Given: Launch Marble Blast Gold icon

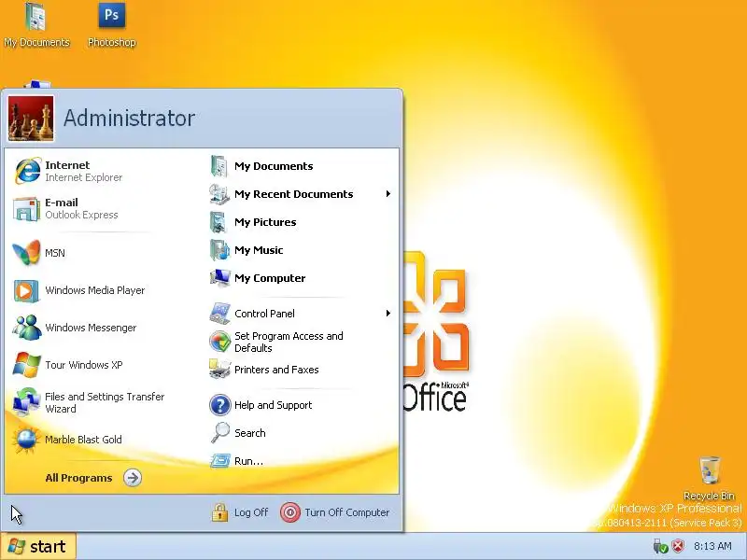Looking at the screenshot, I should (x=26, y=440).
